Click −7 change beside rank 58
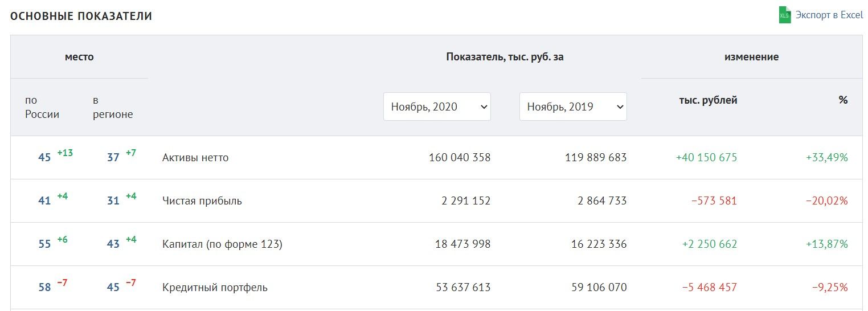The image size is (868, 311). click(63, 283)
